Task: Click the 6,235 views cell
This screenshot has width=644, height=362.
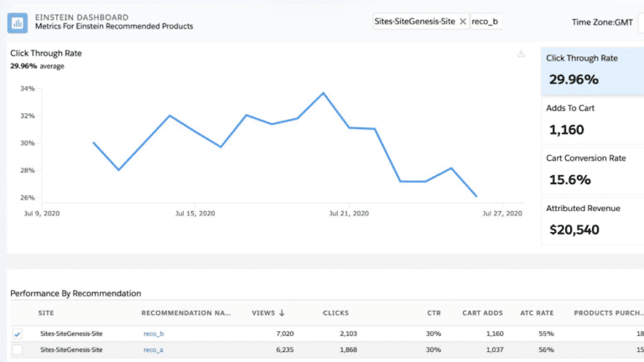Action: [x=284, y=349]
